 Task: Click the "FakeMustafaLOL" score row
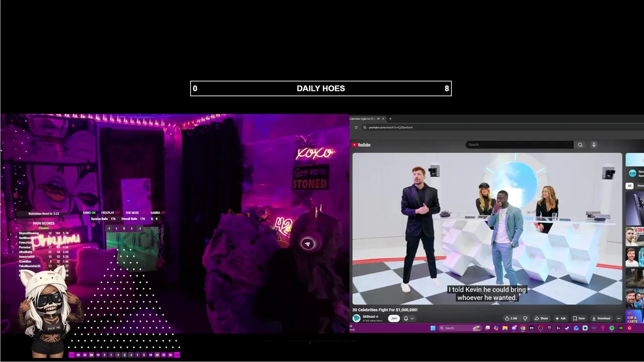[44, 266]
